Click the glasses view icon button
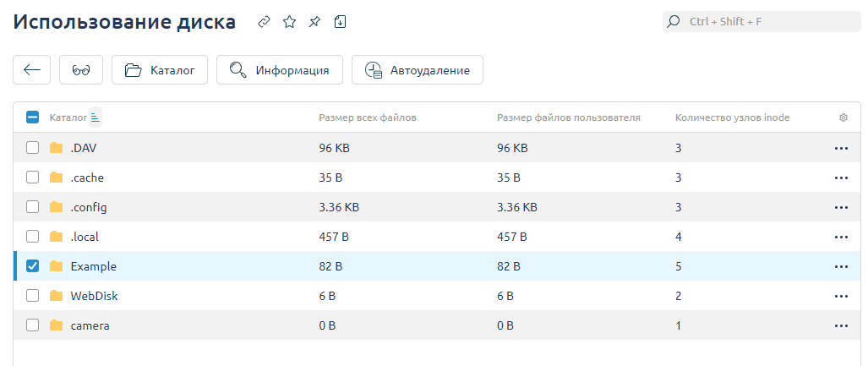The height and width of the screenshot is (366, 868). [x=81, y=70]
